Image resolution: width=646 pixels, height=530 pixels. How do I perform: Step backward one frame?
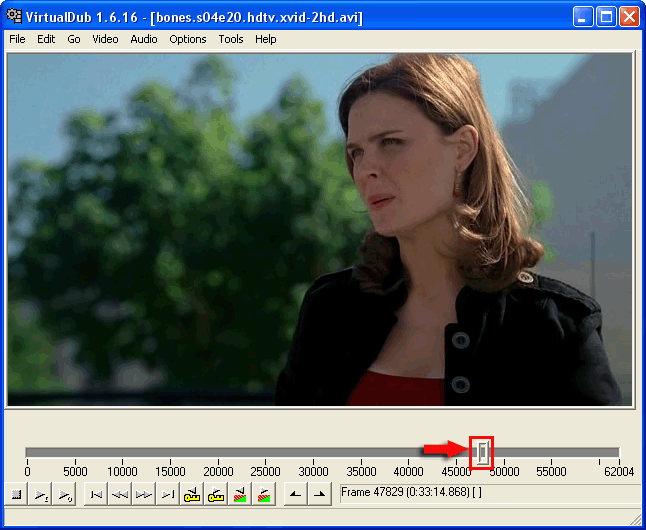(120, 494)
